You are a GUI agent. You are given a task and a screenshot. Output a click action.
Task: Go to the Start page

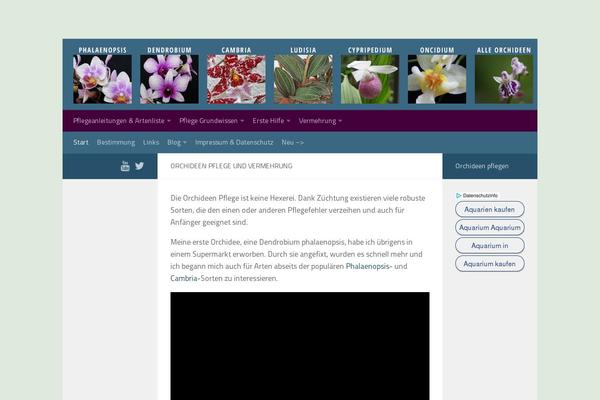81,142
